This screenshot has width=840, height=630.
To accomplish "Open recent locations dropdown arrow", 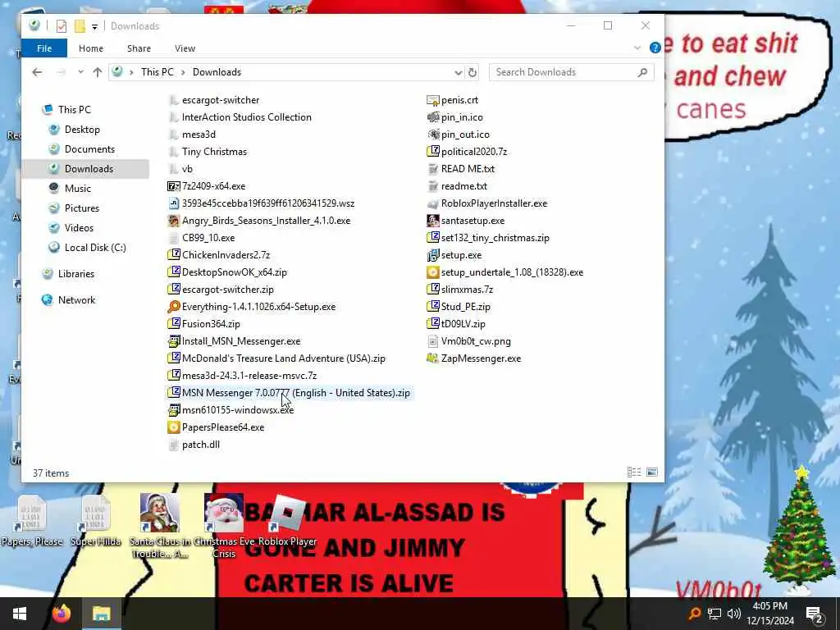I will (x=80, y=72).
